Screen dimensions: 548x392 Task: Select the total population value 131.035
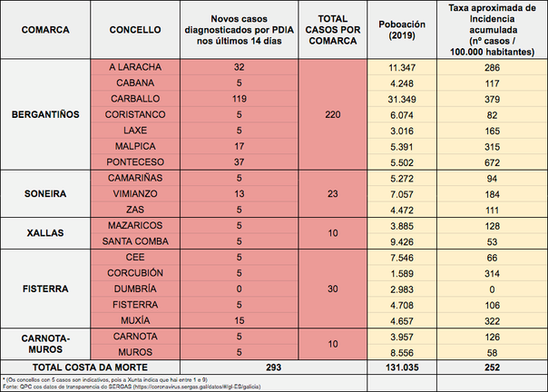coord(406,367)
